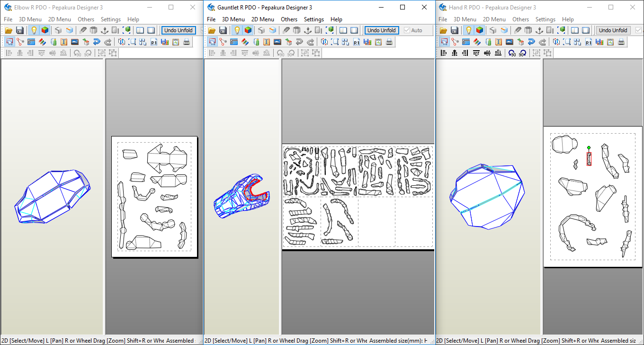
Task: Click the Input Text 'T' icon in Elbow window
Action: coord(64,42)
